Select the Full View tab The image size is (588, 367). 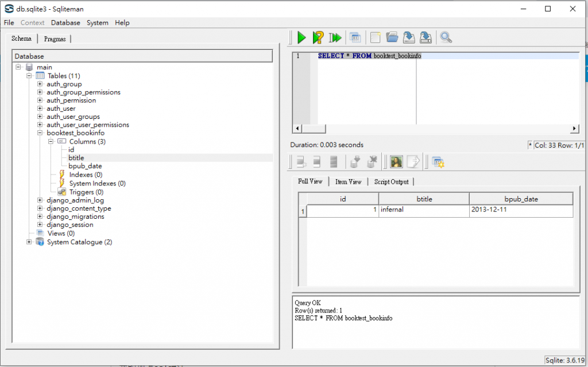pyautogui.click(x=310, y=181)
